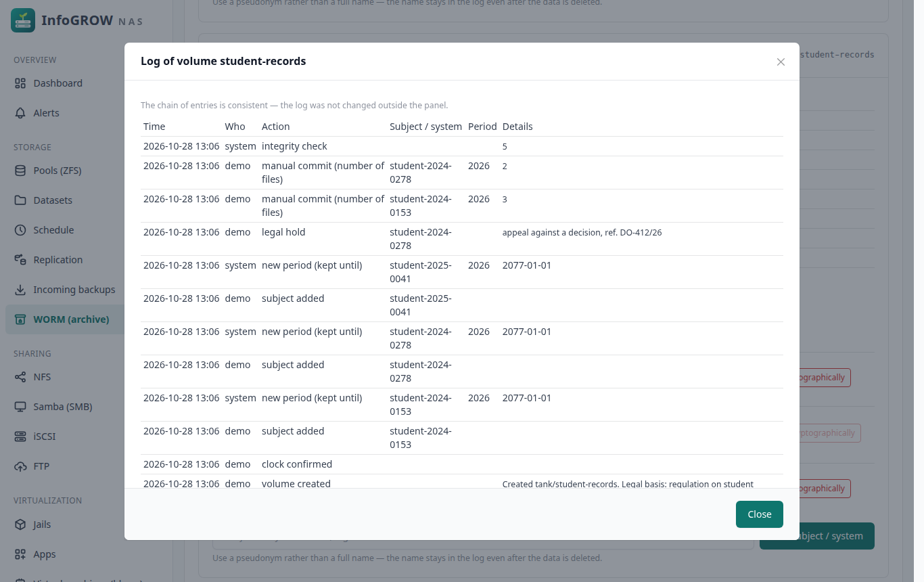
Task: Click the Schedule sidebar label
Action: pyautogui.click(x=53, y=230)
